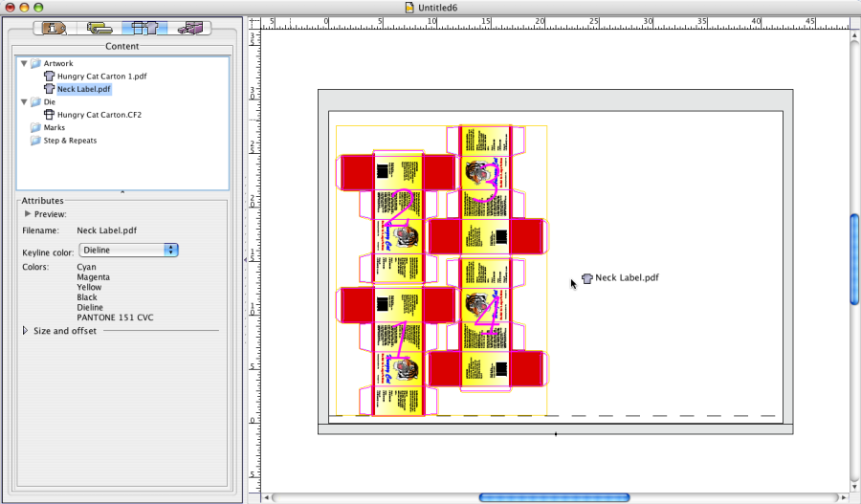Click the Hungry Cat Carton 1.pdf artwork icon
Screen dimensions: 861x504
tap(50, 77)
